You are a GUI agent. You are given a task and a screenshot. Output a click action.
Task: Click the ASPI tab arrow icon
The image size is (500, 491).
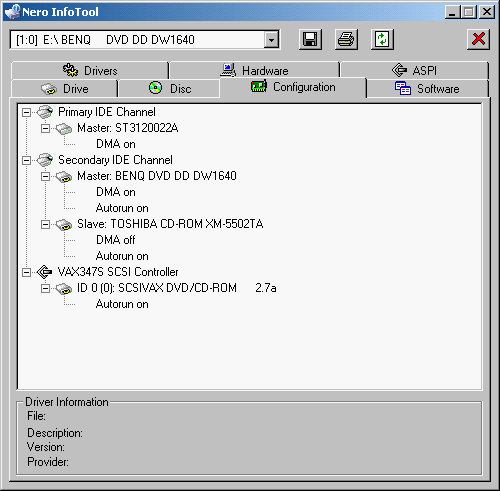coord(399,70)
